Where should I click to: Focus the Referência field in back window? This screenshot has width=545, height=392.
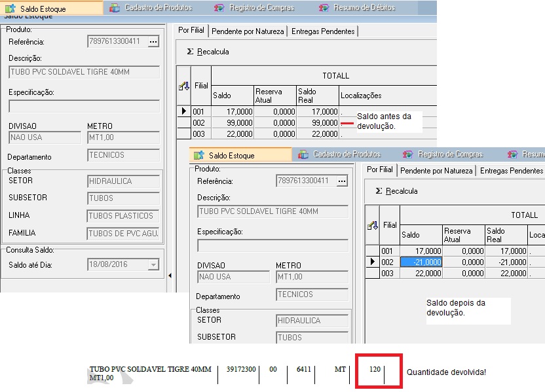tap(118, 41)
